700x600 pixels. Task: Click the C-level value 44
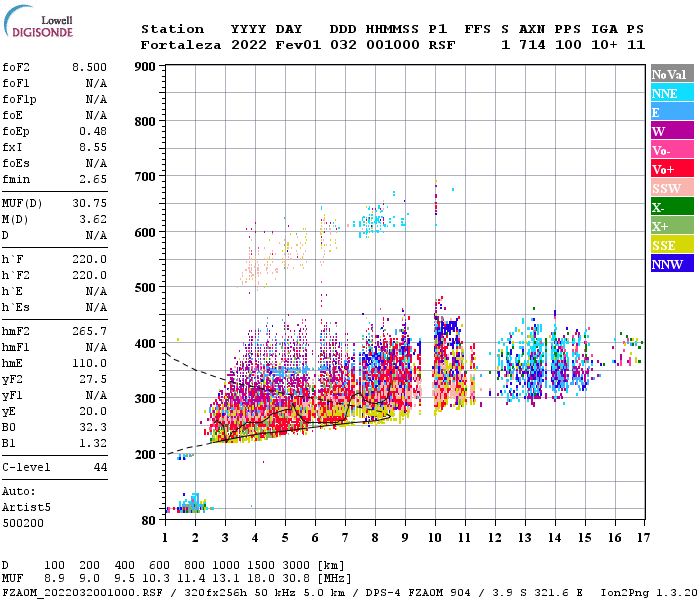click(x=100, y=467)
